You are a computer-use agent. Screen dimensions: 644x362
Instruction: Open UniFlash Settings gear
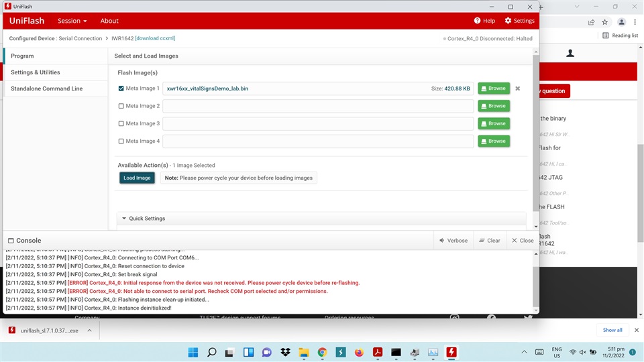(519, 21)
